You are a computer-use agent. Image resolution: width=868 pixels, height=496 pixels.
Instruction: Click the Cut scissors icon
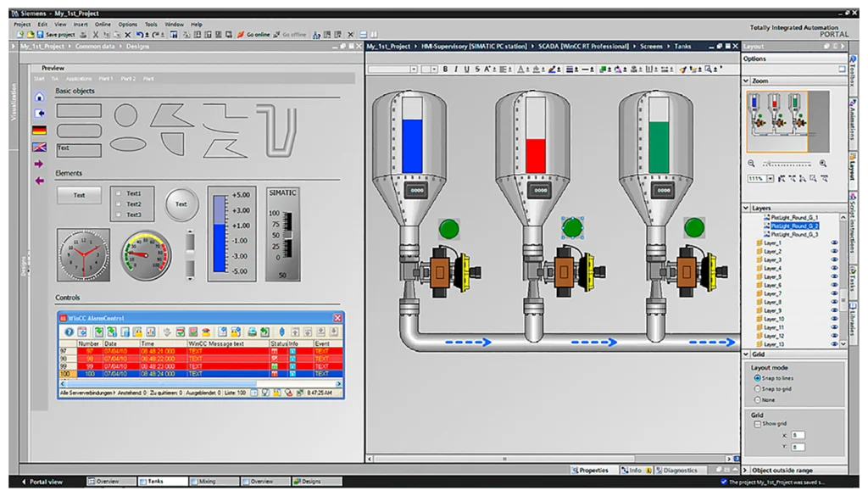pos(96,34)
